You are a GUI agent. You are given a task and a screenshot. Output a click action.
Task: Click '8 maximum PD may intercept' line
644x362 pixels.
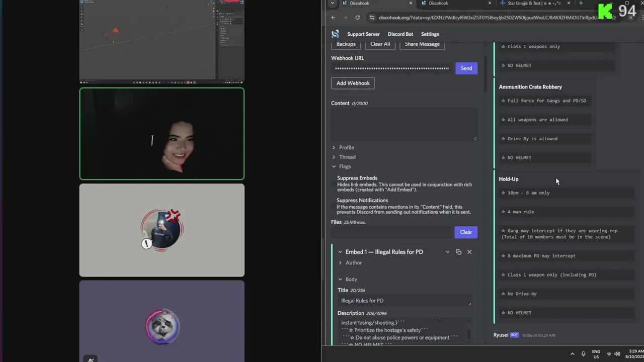541,256
